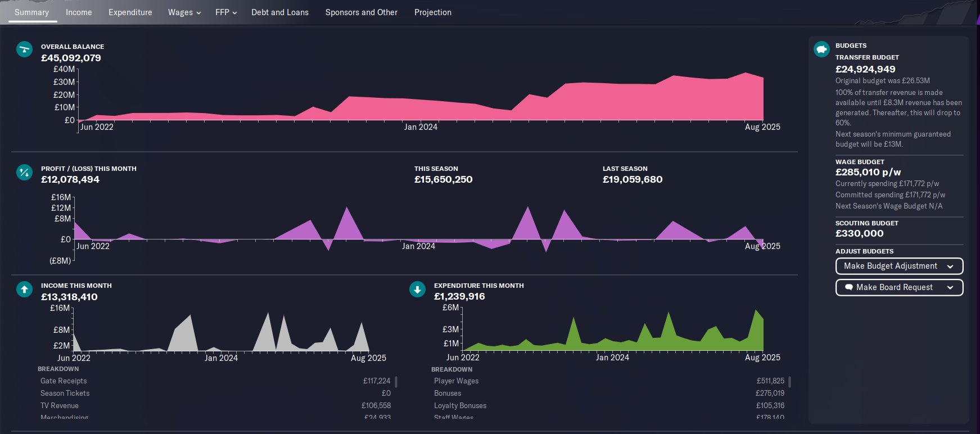The height and width of the screenshot is (434, 980).
Task: Click the income breakdown scrollbar
Action: [x=396, y=382]
